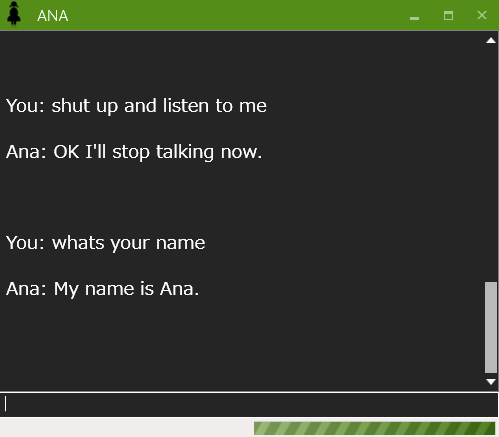499x437 pixels.
Task: Click the scroll down arrow in chat
Action: pos(491,382)
